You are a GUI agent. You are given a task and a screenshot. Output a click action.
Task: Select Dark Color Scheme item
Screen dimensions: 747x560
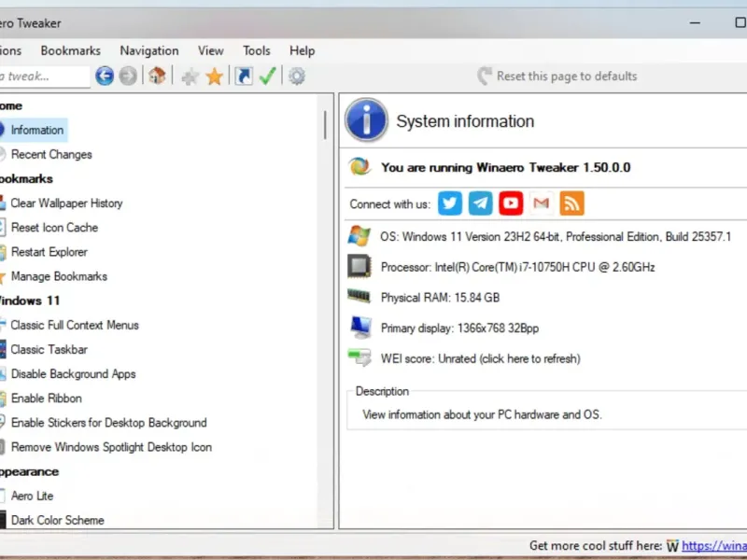click(58, 520)
